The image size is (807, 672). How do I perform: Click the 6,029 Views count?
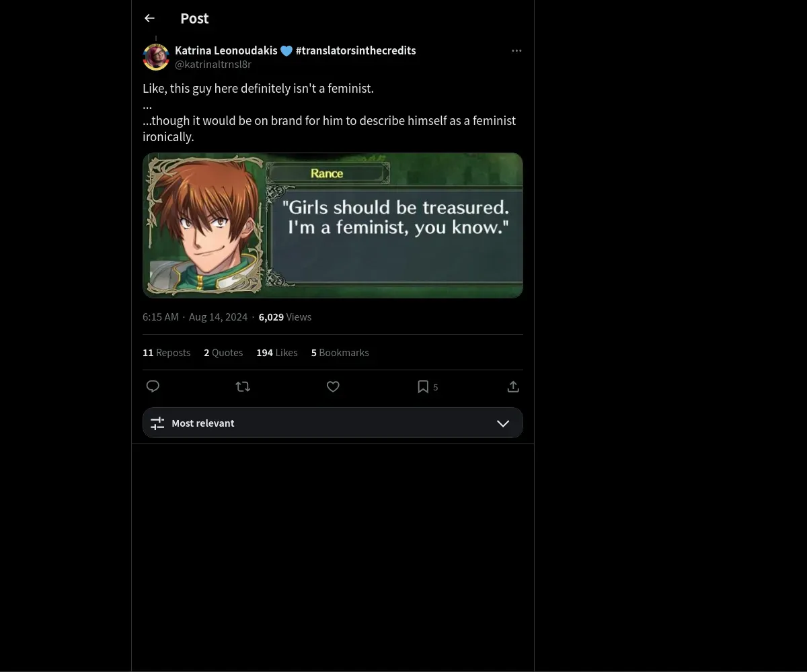click(285, 317)
